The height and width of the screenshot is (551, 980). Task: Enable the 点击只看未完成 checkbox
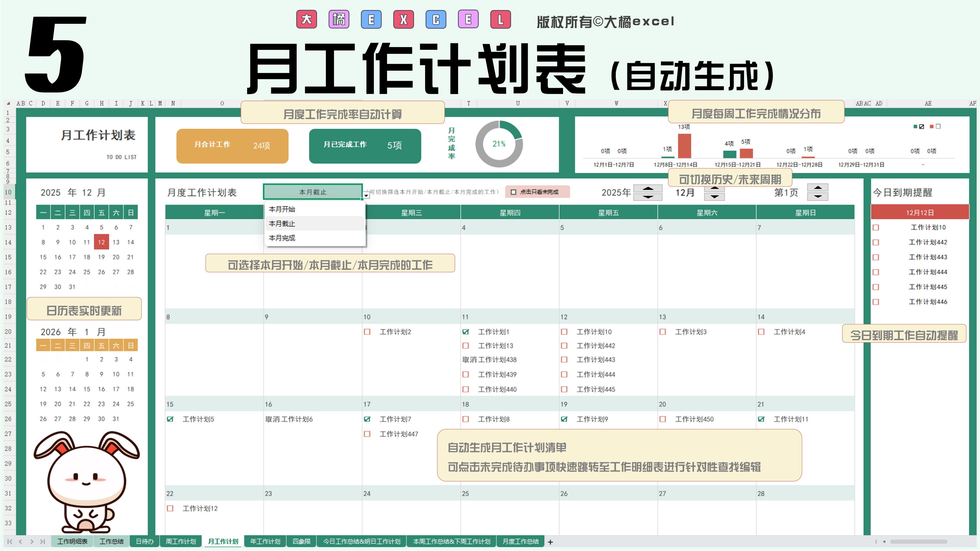tap(513, 192)
